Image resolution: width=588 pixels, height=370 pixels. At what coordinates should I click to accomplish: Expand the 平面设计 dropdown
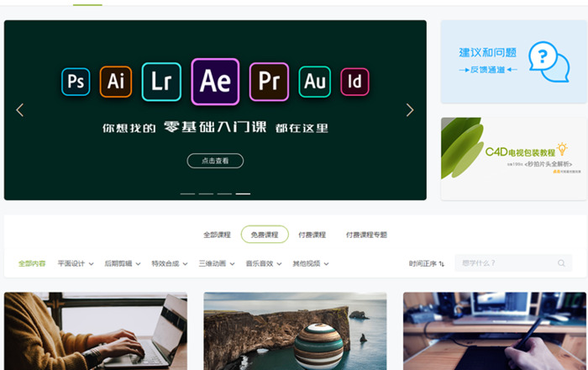76,263
